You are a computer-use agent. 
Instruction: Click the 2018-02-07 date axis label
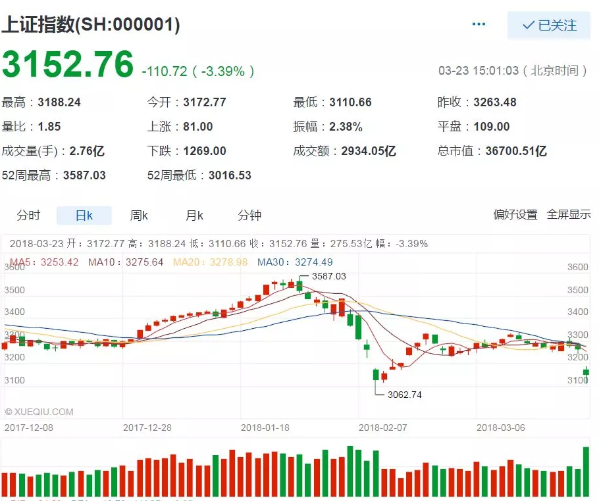383,428
